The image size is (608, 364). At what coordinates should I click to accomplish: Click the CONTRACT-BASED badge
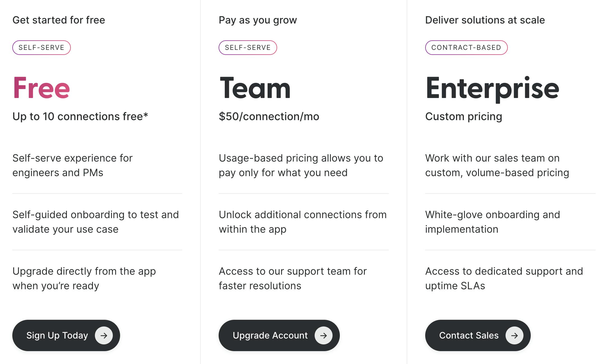[466, 48]
